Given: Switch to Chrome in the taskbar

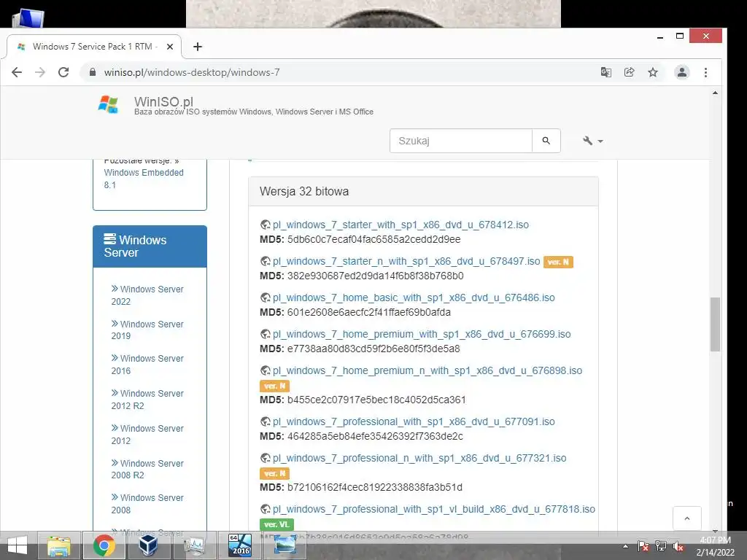Looking at the screenshot, I should pyautogui.click(x=104, y=545).
